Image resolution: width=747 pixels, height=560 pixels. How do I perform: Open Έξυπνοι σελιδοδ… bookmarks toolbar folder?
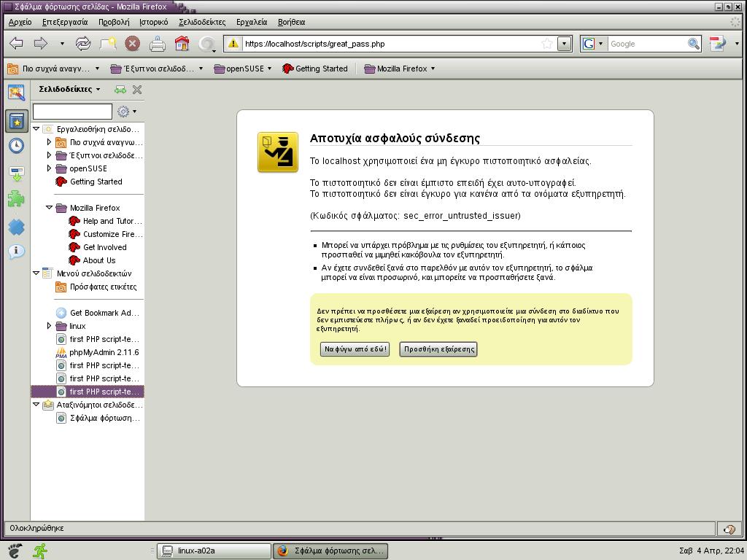coord(157,69)
